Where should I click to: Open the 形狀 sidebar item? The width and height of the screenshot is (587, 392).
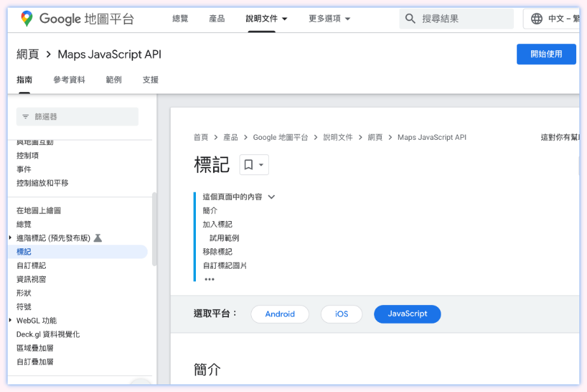tap(24, 294)
